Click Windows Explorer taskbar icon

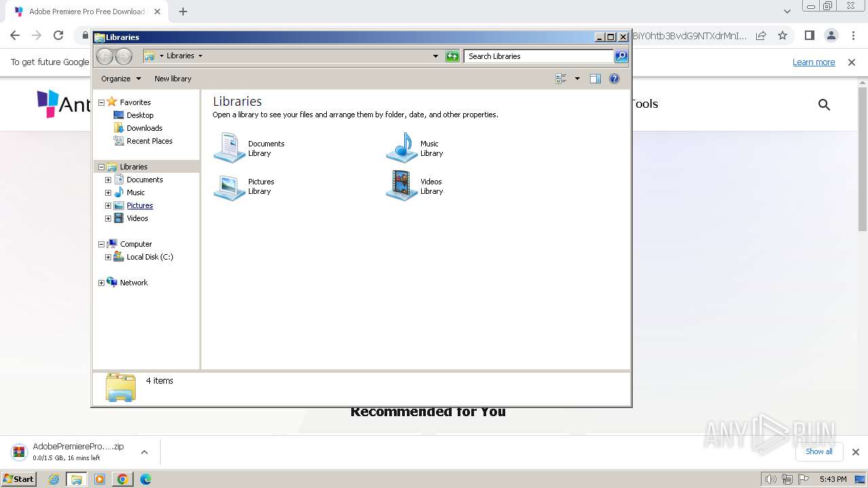pos(77,479)
